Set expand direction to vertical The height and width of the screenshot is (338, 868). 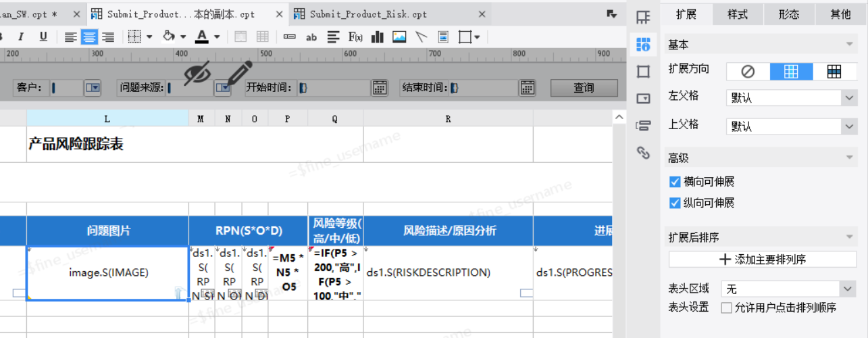pos(791,71)
